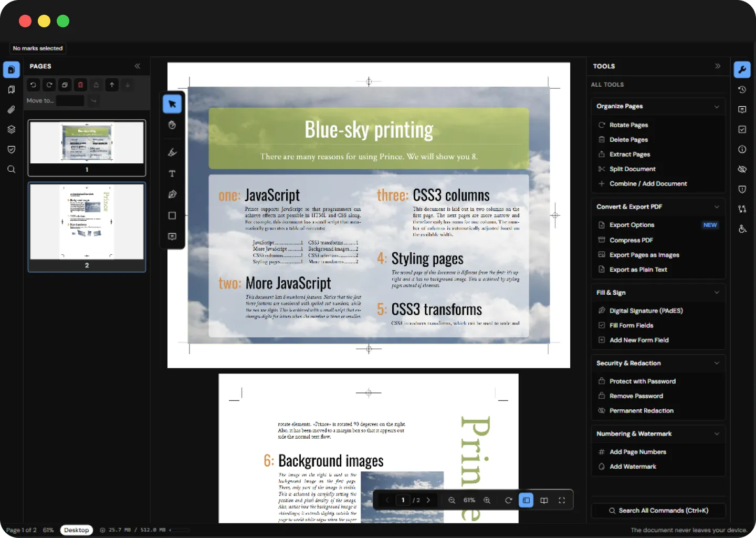Open the Tools wrench panel
The image size is (756, 538).
coord(742,69)
